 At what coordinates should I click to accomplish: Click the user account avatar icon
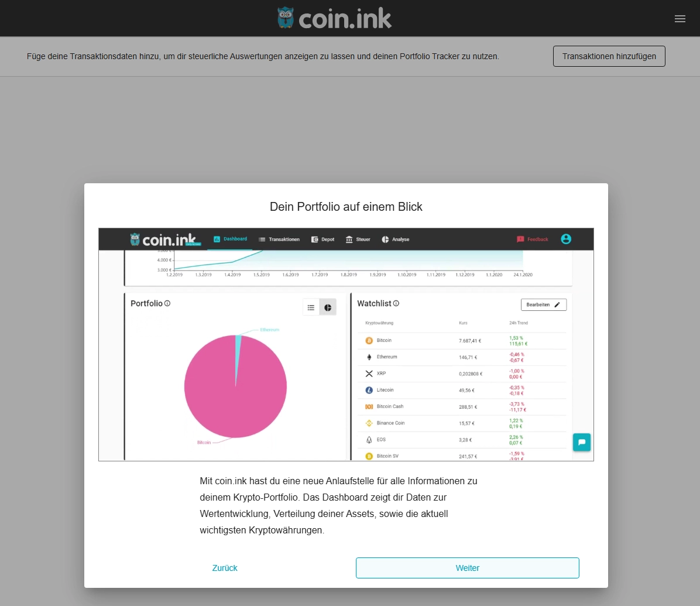click(565, 239)
